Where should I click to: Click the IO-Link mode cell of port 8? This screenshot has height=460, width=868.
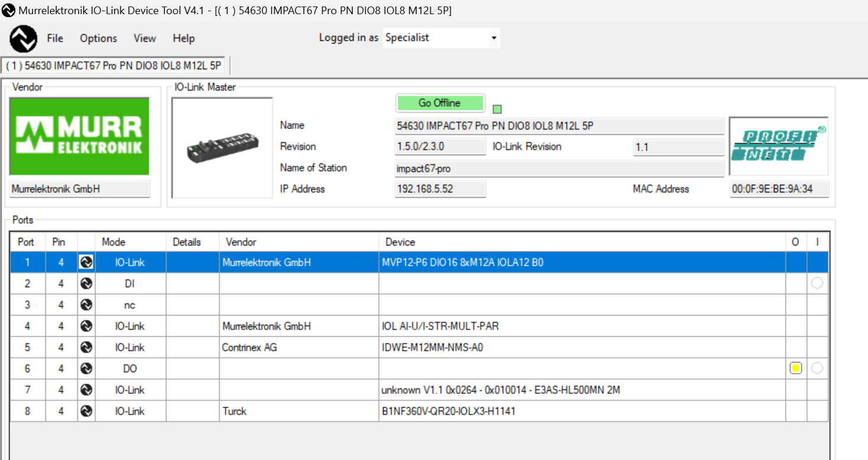pyautogui.click(x=130, y=411)
